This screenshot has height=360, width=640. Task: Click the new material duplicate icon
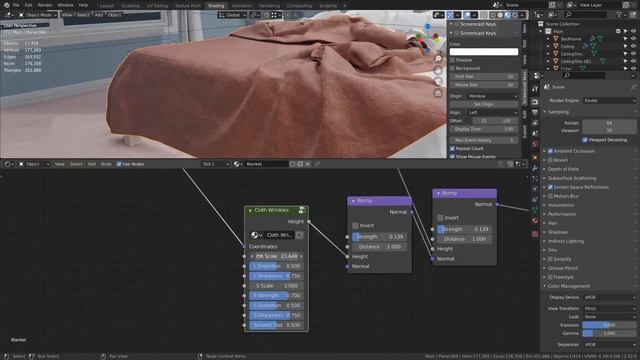(x=300, y=164)
